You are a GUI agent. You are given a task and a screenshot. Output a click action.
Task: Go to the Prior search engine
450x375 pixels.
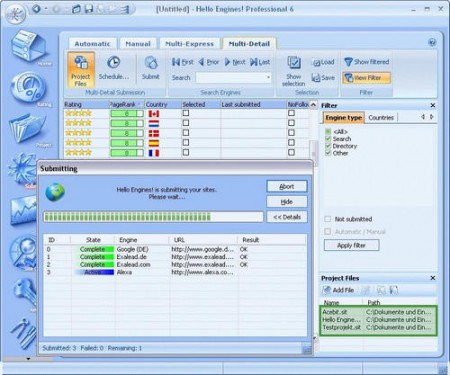click(209, 62)
